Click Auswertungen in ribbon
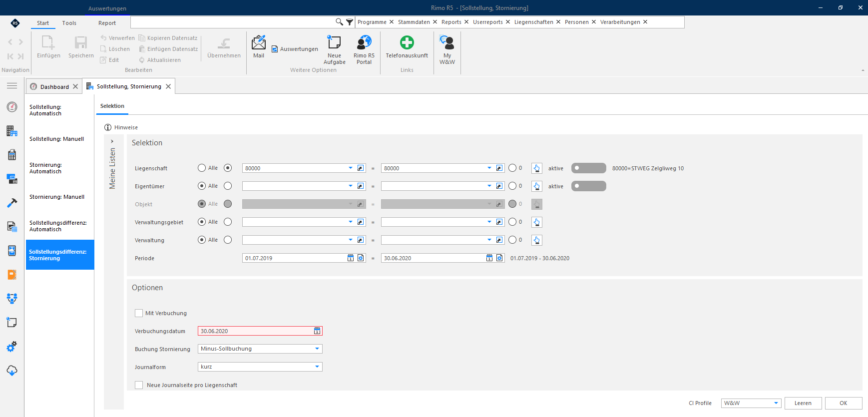868x417 pixels. [295, 49]
